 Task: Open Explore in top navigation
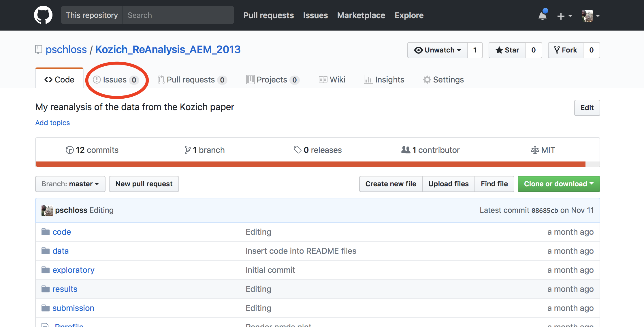tap(409, 15)
